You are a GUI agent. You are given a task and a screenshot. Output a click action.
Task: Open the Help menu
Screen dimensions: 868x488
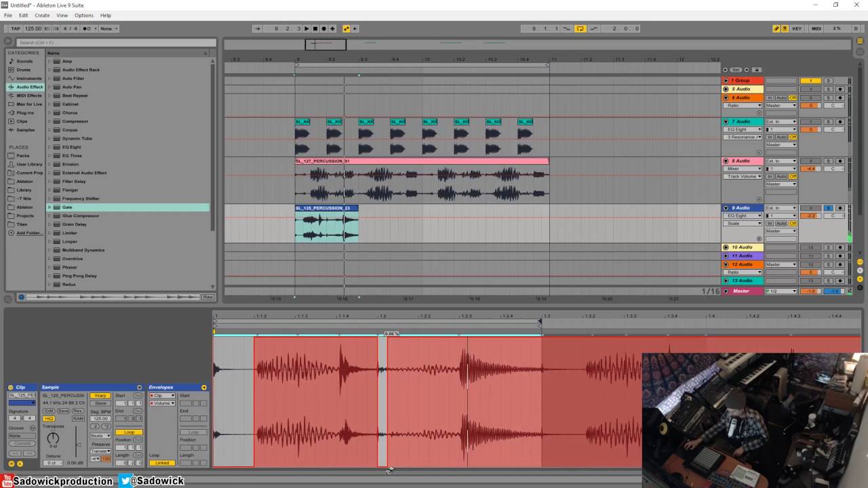(106, 15)
